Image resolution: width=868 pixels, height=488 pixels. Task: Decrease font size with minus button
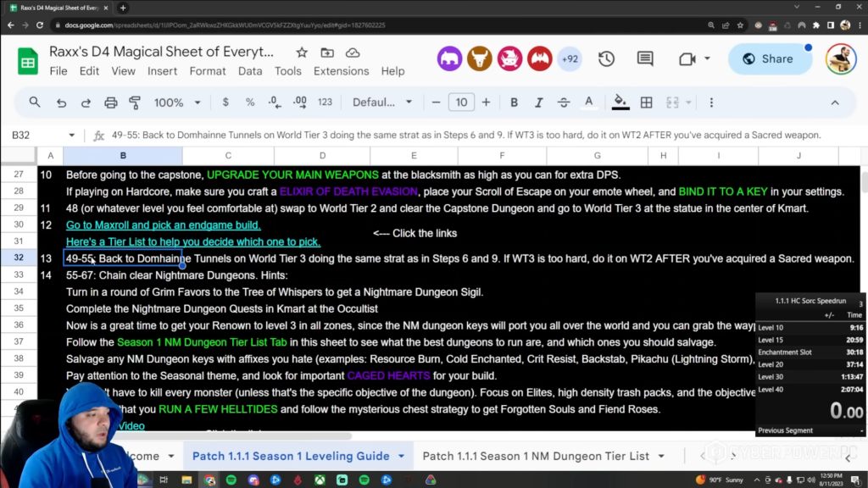436,103
